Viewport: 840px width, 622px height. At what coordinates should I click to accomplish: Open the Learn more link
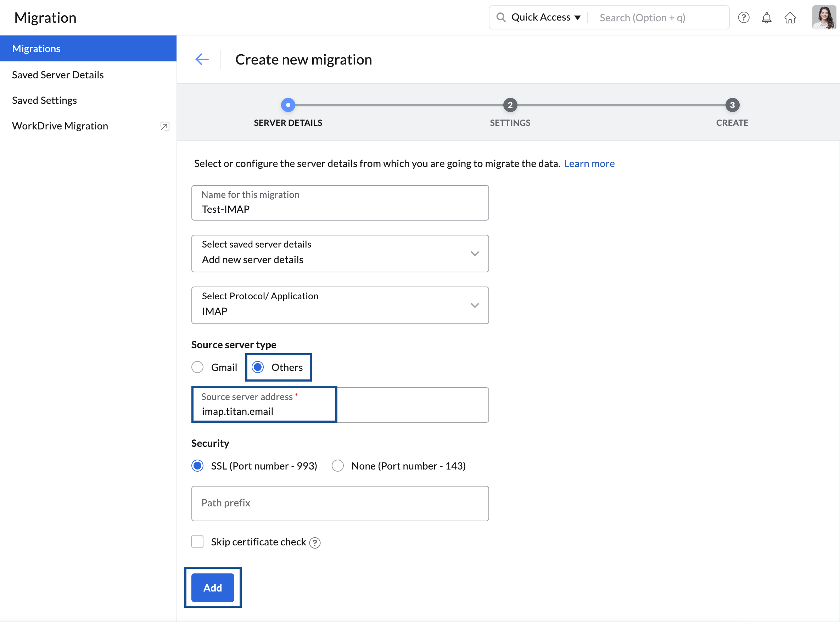coord(589,163)
